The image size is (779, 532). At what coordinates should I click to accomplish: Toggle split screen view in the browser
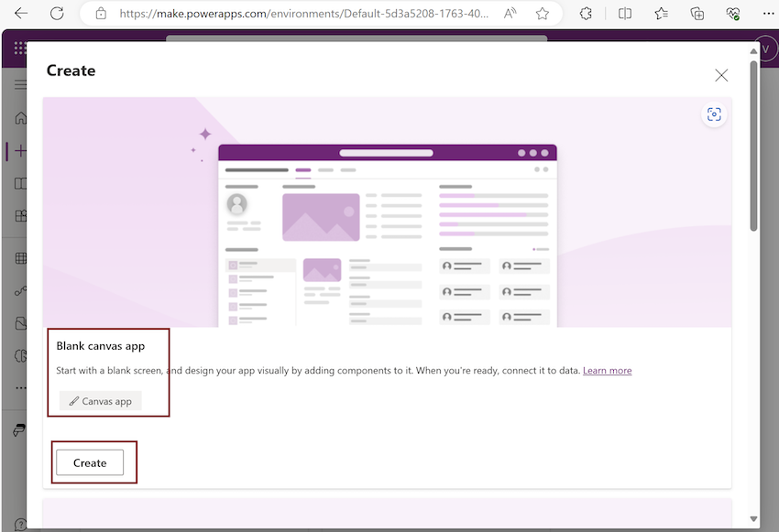625,14
